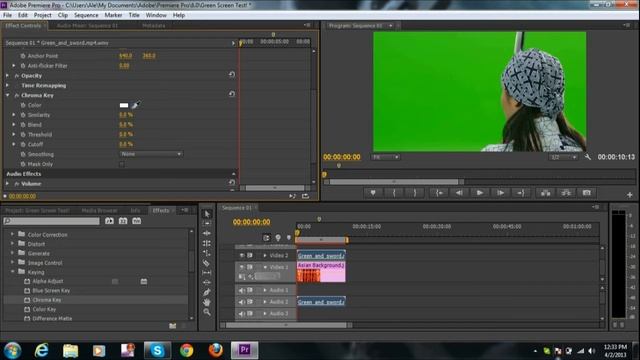Select the Track Select tool

[x=207, y=223]
